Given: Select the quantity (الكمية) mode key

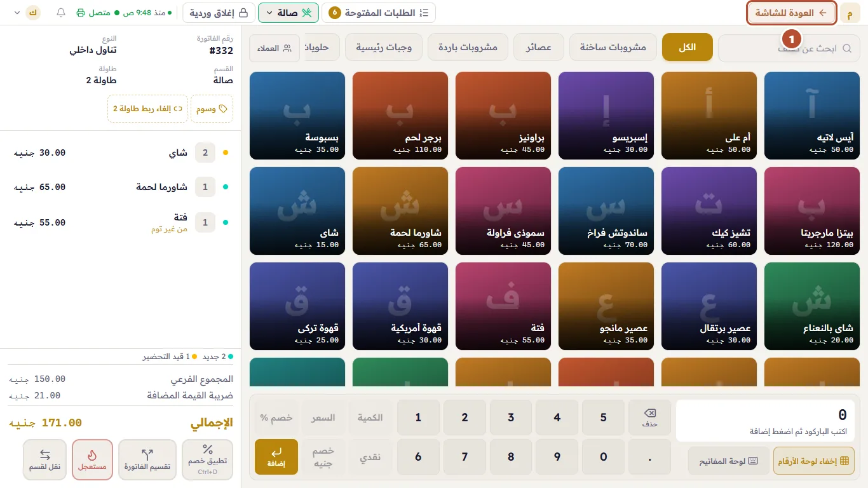Looking at the screenshot, I should pos(370,417).
